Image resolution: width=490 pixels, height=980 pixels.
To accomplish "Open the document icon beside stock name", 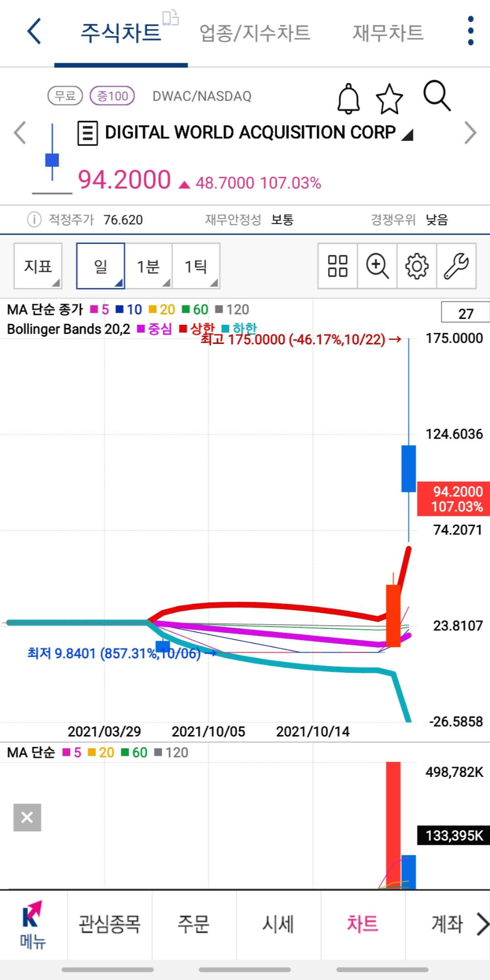I will pos(88,133).
